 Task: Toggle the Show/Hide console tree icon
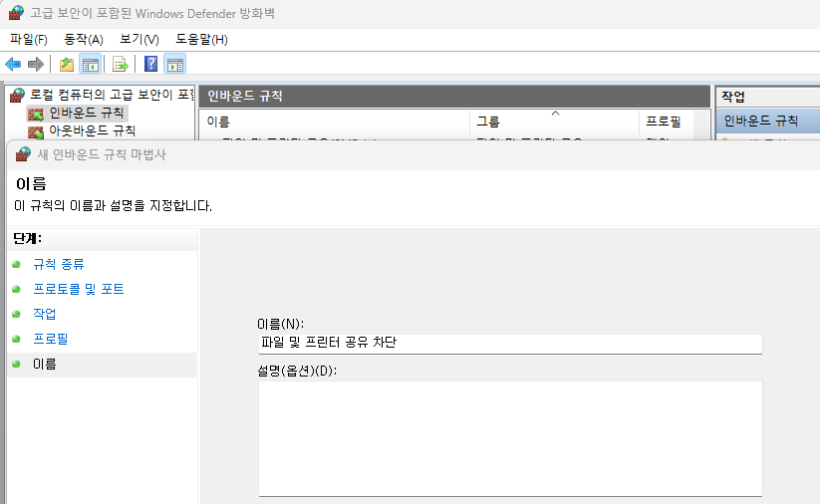90,65
